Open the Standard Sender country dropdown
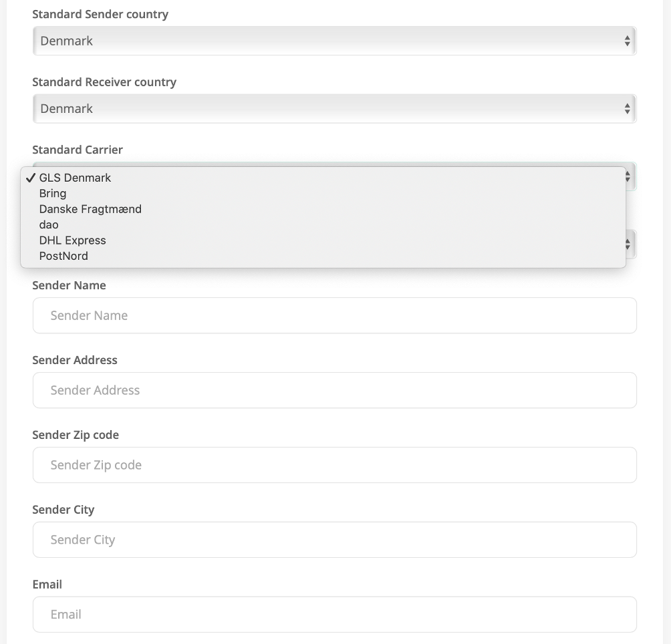Screen dimensions: 671x644 pos(334,41)
